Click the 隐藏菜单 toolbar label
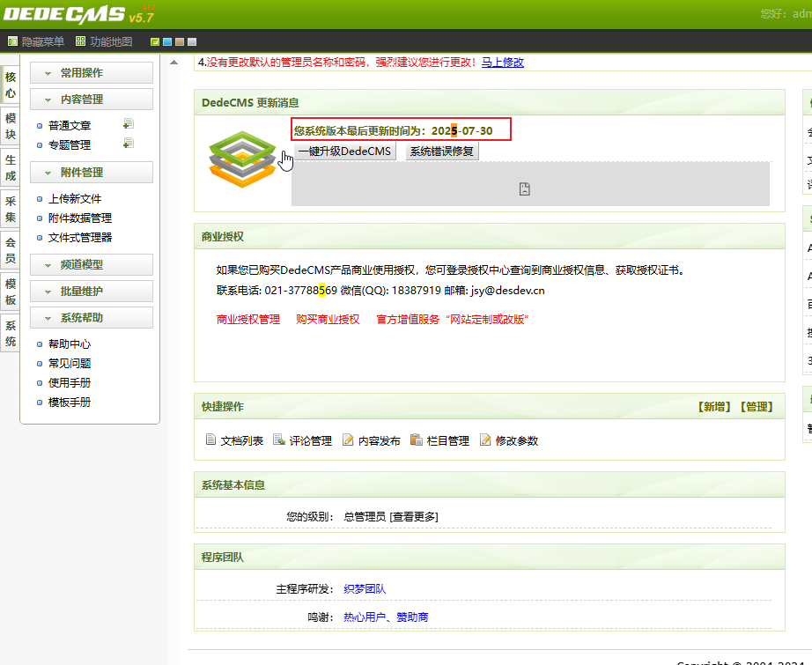This screenshot has width=812, height=665. point(43,41)
